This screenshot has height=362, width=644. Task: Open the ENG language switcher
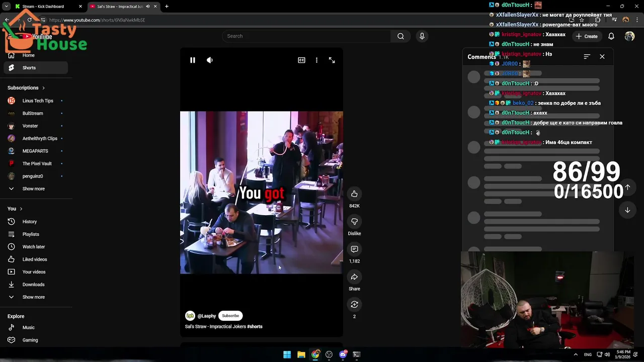click(588, 354)
